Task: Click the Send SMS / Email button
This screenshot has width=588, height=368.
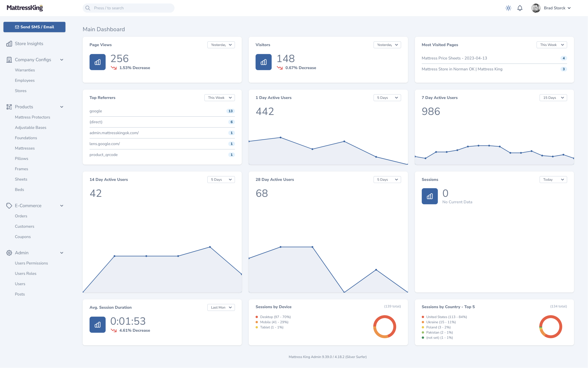Action: click(x=34, y=27)
